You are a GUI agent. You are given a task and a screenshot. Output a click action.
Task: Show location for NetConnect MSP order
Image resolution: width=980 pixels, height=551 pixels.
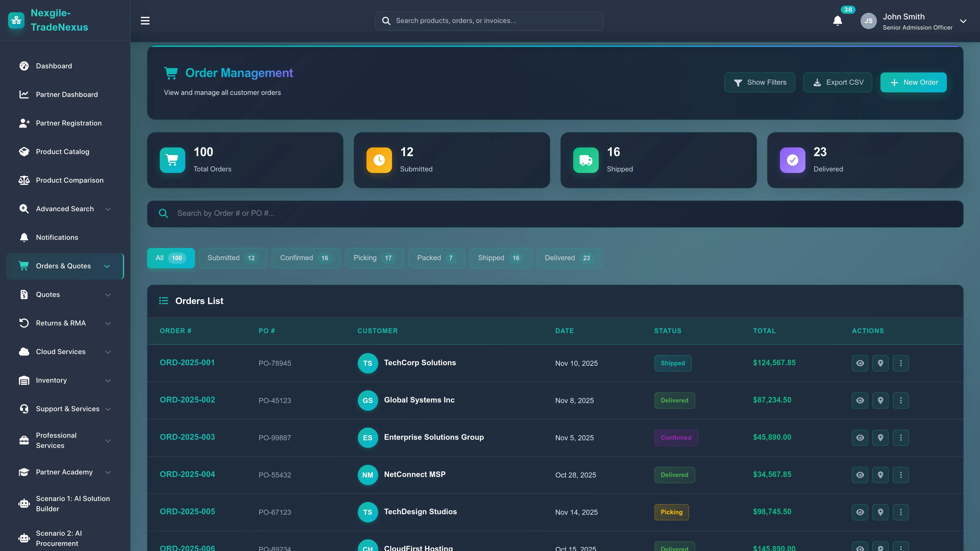(880, 474)
